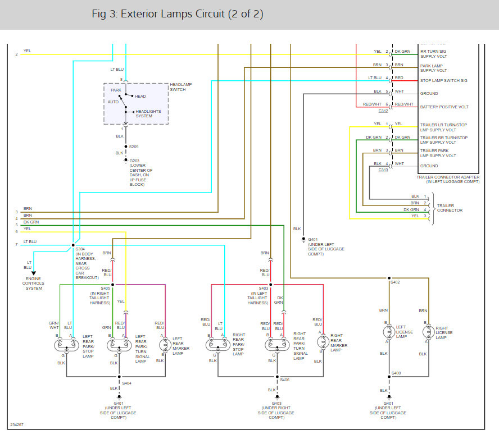Image resolution: width=499 pixels, height=448 pixels.
Task: Click the 'STOP LAMP SWITCH SIG' label
Action: tap(443, 81)
